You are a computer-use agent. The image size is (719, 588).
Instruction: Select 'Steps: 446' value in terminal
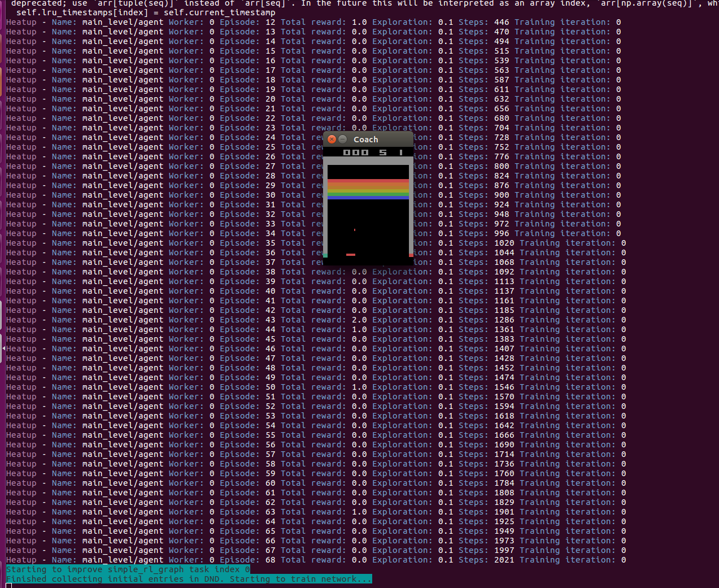coord(483,22)
